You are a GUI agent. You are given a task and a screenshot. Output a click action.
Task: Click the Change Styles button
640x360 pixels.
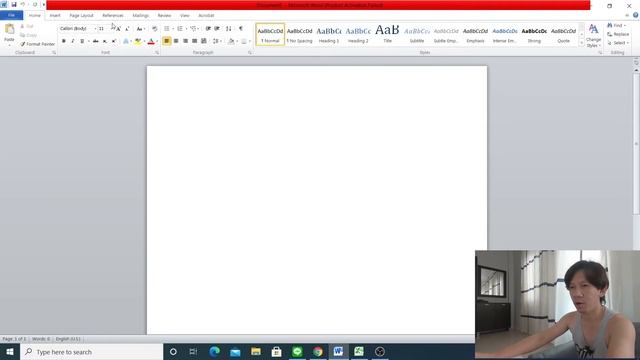tap(593, 36)
